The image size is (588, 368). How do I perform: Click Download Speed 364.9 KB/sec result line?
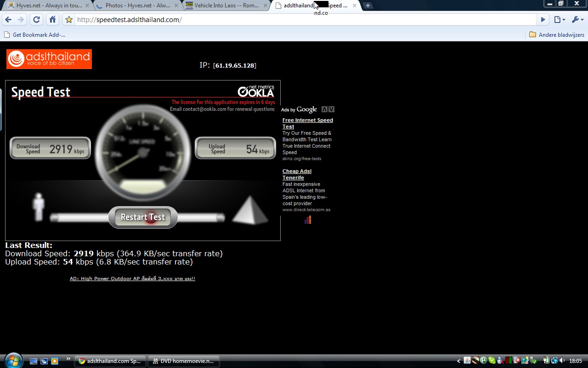[114, 253]
